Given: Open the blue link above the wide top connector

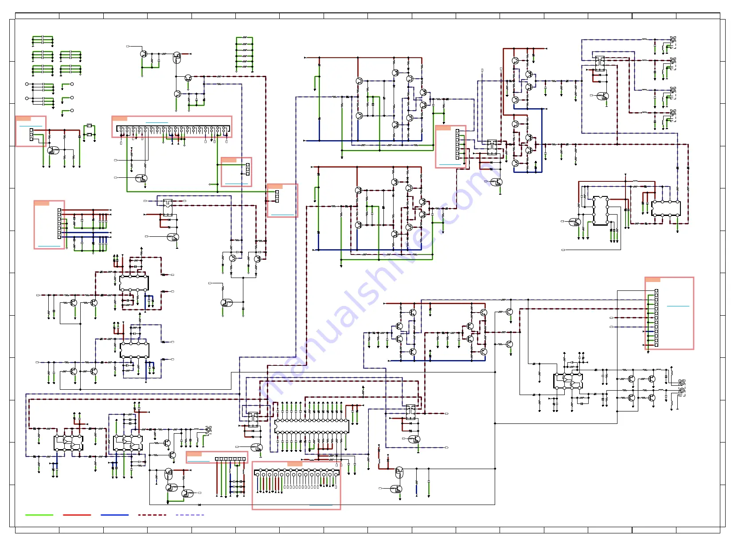Looking at the screenshot, I should tap(156, 122).
